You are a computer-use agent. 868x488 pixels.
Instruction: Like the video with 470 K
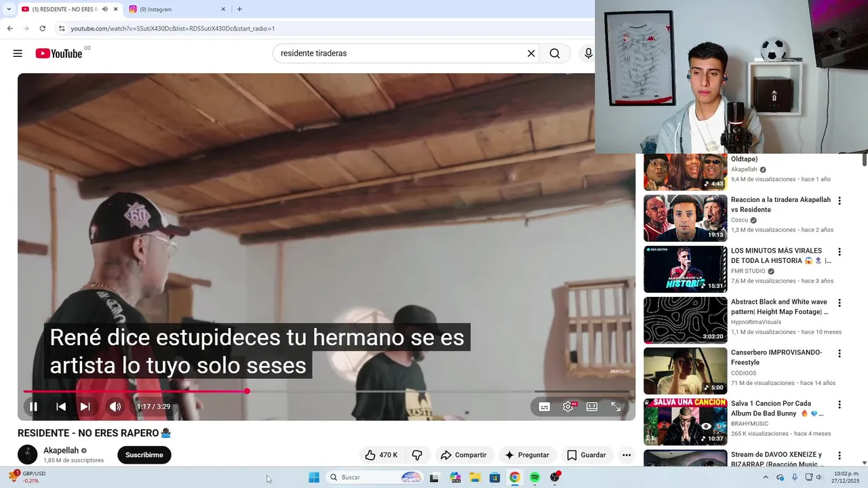click(x=381, y=455)
